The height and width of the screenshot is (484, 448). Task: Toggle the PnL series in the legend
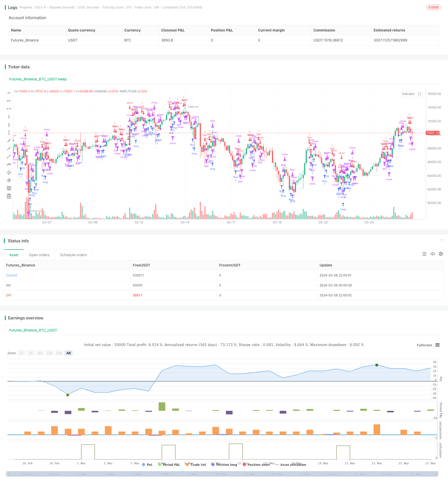(x=147, y=465)
